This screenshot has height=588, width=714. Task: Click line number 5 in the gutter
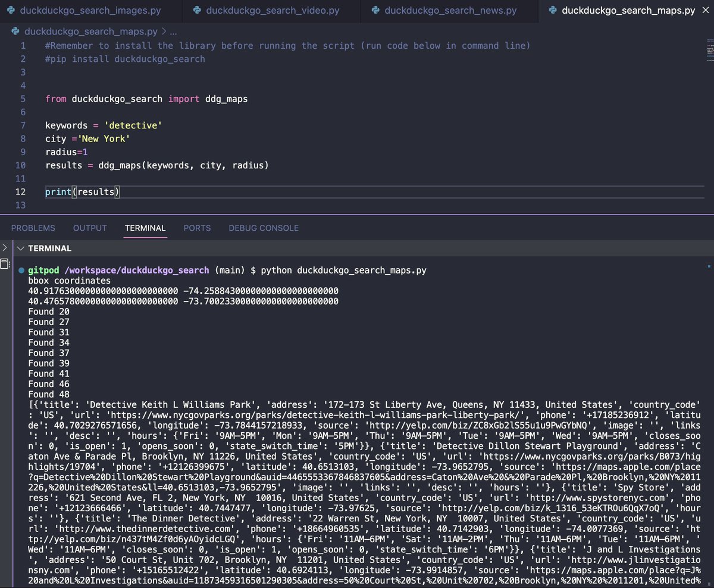point(23,99)
